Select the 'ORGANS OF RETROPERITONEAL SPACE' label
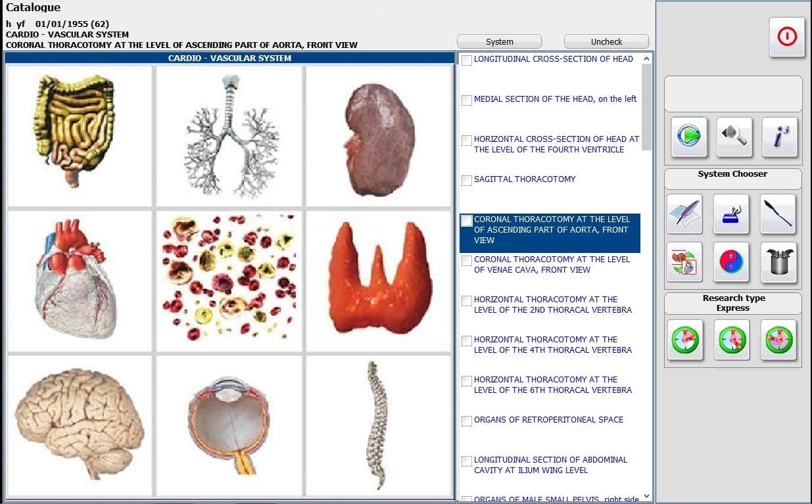The height and width of the screenshot is (504, 812). tap(549, 419)
